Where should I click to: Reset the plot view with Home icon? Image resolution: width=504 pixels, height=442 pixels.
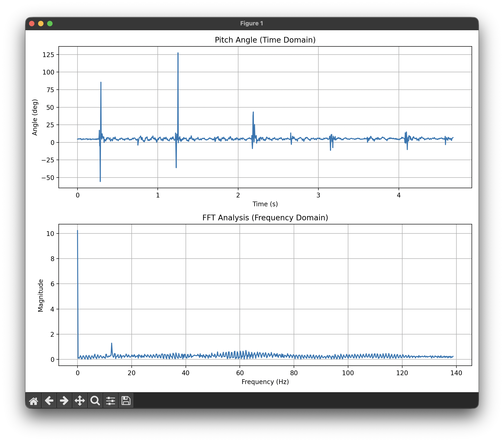pos(34,401)
